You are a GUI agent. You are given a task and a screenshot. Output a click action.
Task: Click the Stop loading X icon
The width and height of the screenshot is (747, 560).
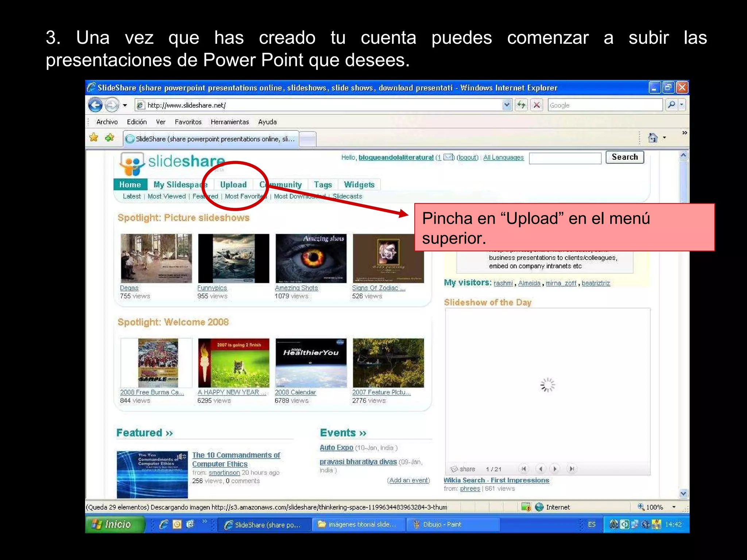(537, 105)
